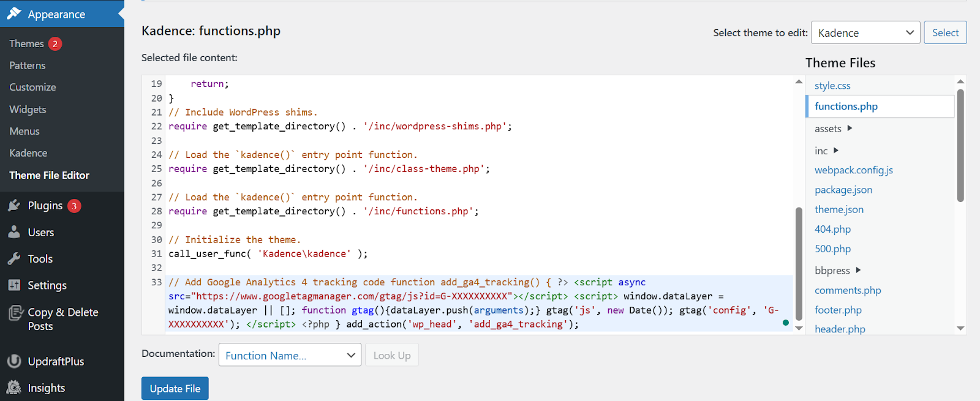Open the Users menu label
The image size is (980, 401).
41,233
